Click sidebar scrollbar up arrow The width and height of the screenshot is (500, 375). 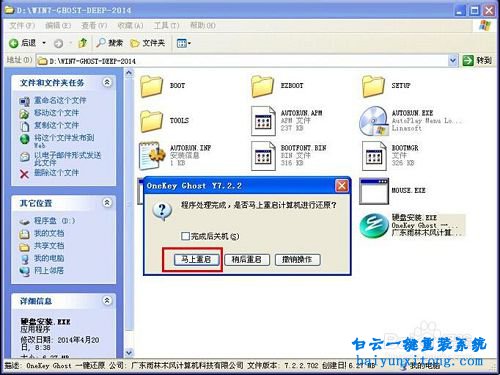[x=129, y=73]
